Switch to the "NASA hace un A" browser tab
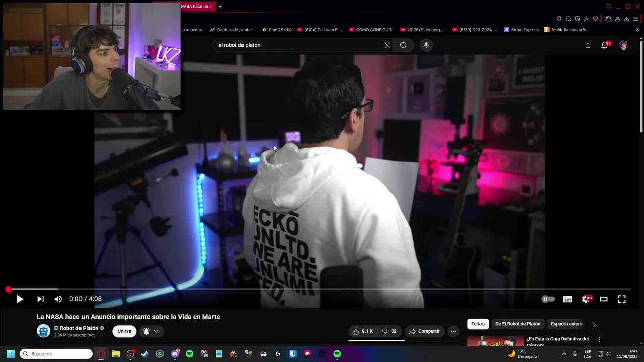Screen dimensions: 644x362 tap(197, 6)
